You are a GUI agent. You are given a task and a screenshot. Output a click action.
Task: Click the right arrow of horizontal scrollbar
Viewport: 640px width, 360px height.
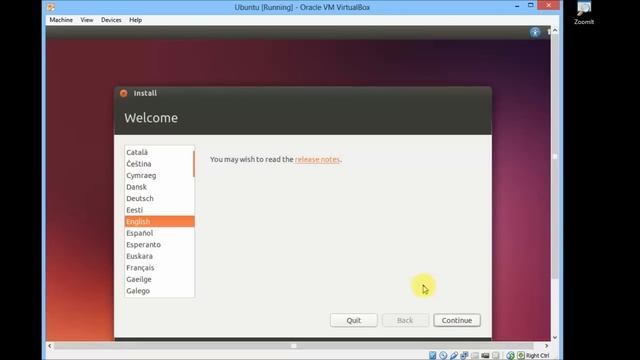pos(547,346)
